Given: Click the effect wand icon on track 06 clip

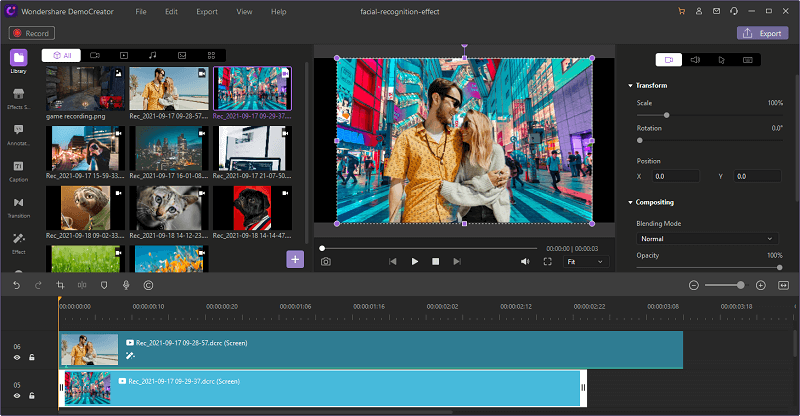Looking at the screenshot, I should click(130, 355).
